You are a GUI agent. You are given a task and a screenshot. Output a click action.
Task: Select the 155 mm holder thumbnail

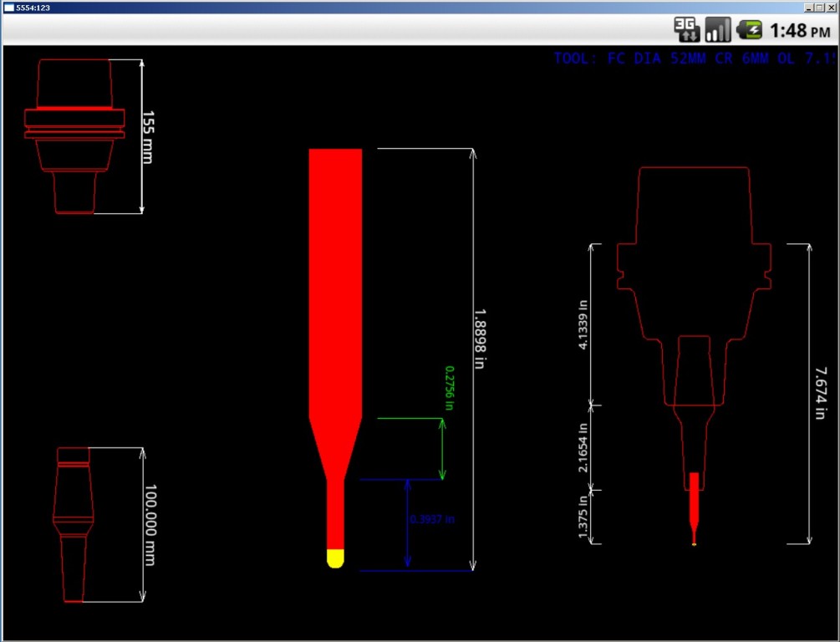pos(74,136)
